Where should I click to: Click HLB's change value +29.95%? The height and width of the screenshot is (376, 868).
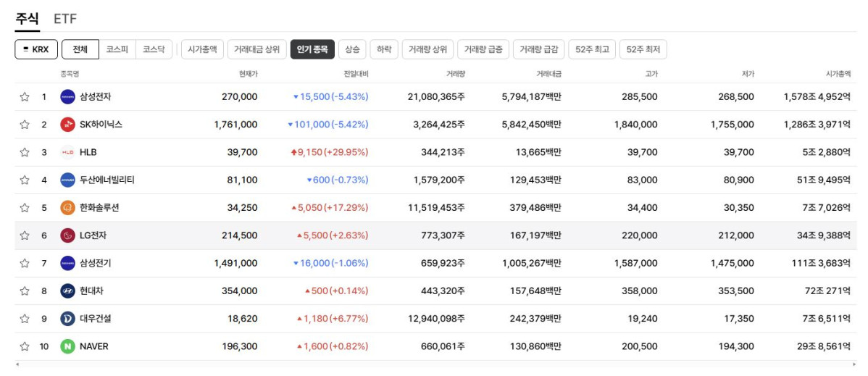pos(330,152)
